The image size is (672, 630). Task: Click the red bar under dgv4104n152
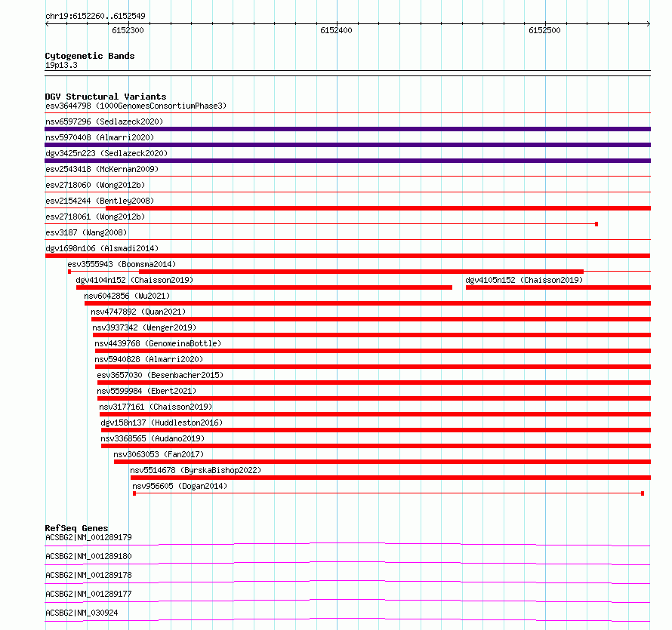[264, 287]
